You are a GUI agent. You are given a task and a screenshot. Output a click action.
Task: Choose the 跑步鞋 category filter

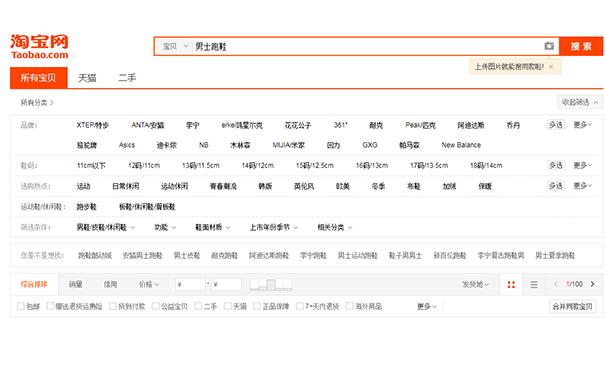[86, 207]
